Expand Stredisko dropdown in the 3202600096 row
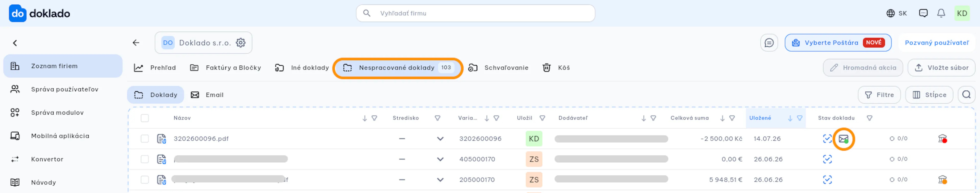The width and height of the screenshot is (980, 193). 440,139
